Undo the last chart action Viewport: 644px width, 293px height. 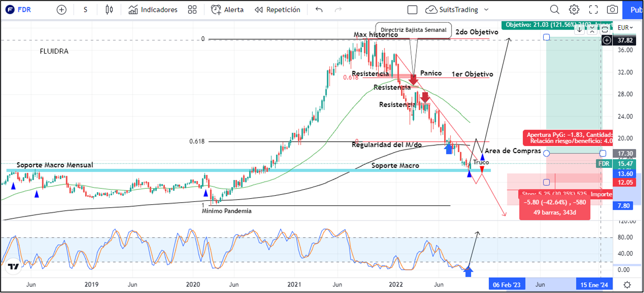coord(319,10)
